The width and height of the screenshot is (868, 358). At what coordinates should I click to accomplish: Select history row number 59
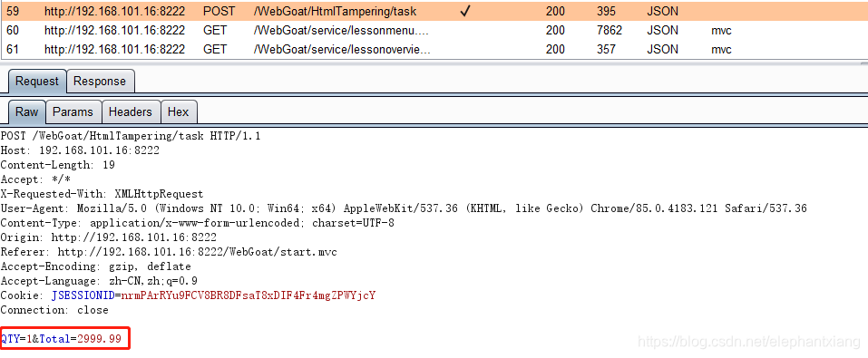click(x=434, y=11)
